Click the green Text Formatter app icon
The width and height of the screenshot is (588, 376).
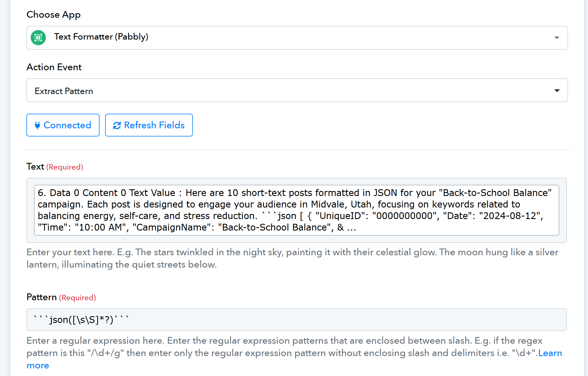[38, 37]
